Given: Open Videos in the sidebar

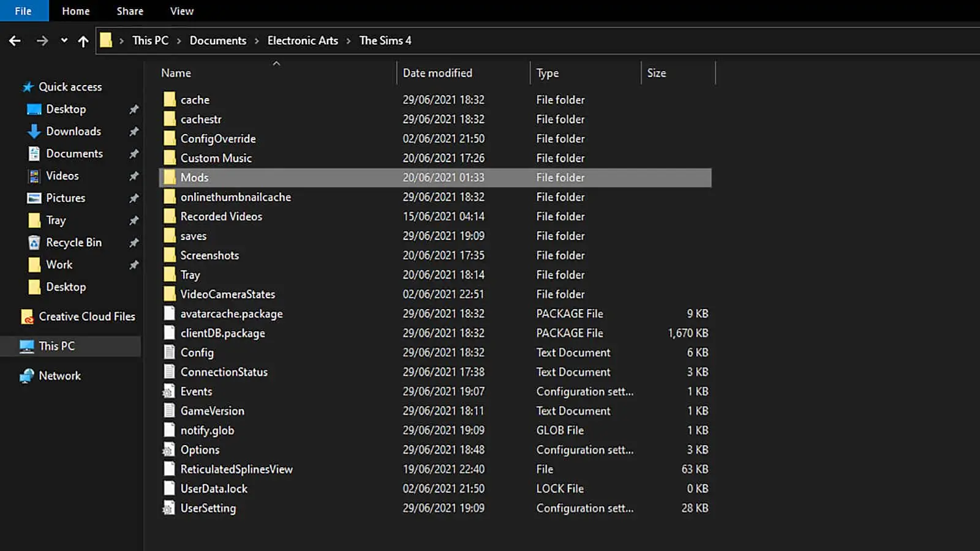Looking at the screenshot, I should (x=62, y=176).
